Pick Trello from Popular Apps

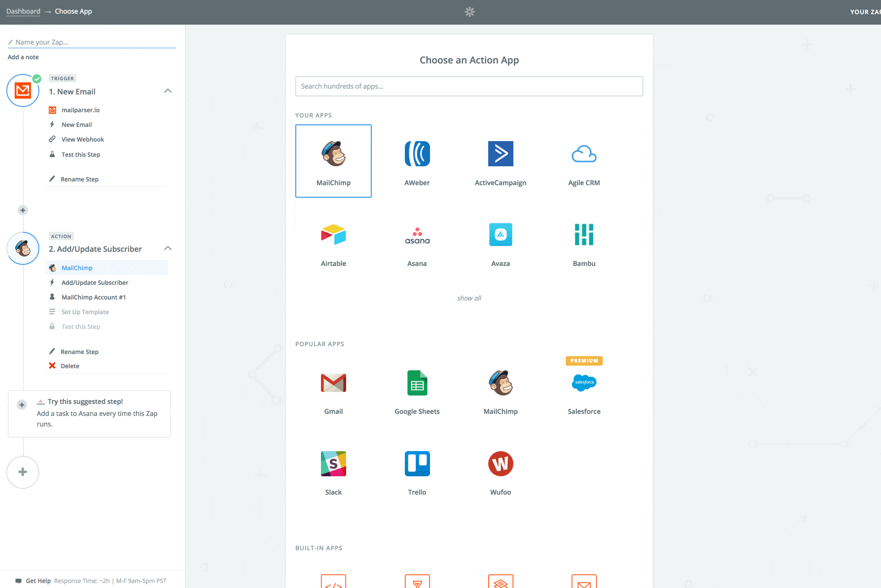coord(417,464)
